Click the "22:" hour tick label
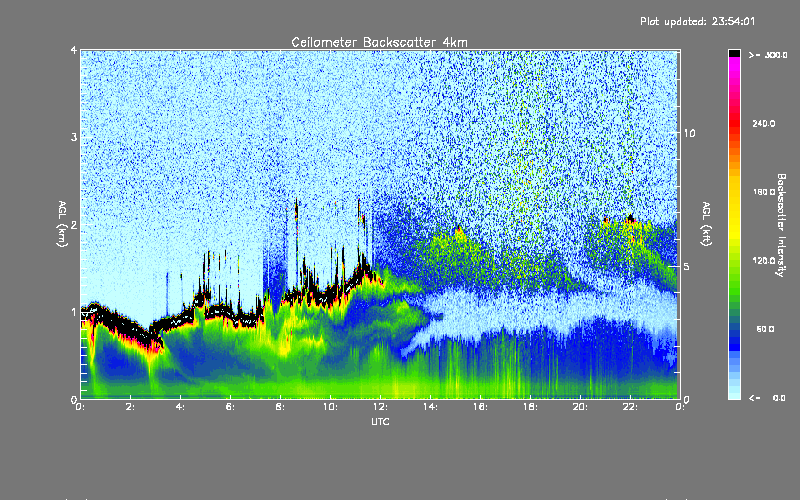The image size is (800, 500). click(630, 407)
